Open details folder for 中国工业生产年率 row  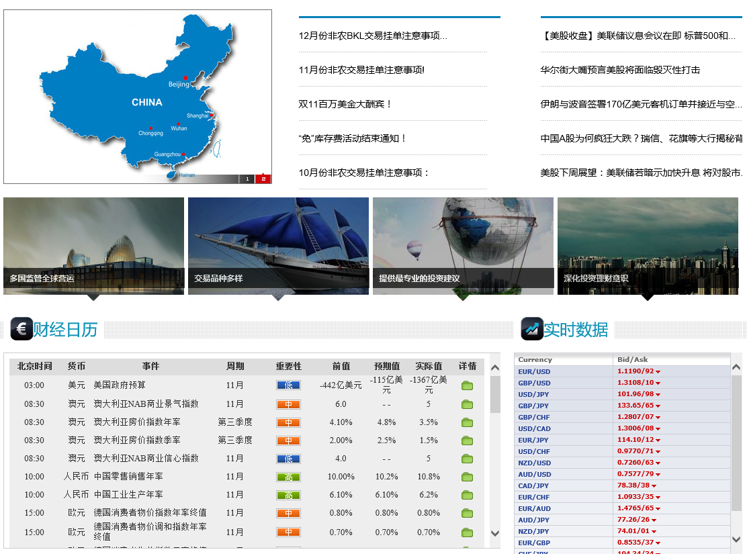[467, 495]
